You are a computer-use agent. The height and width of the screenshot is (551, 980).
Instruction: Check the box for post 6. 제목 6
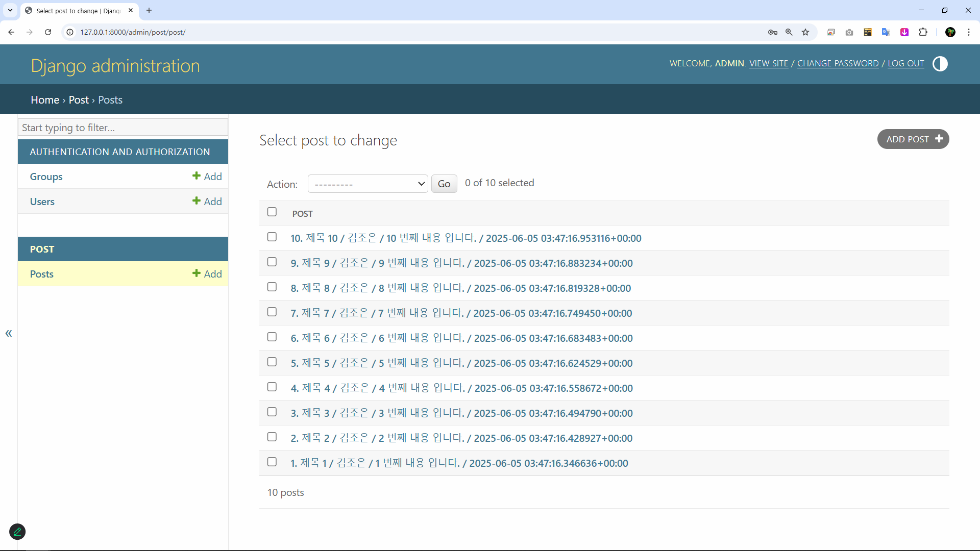click(272, 337)
